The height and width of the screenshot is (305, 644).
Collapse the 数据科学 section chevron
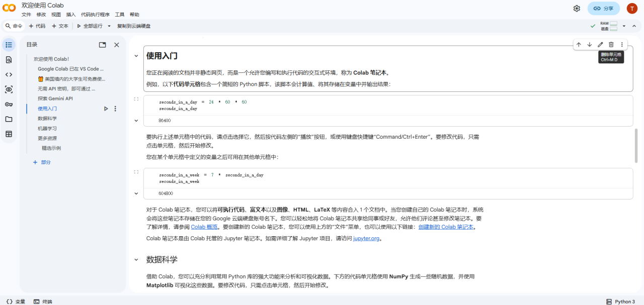pos(136,260)
